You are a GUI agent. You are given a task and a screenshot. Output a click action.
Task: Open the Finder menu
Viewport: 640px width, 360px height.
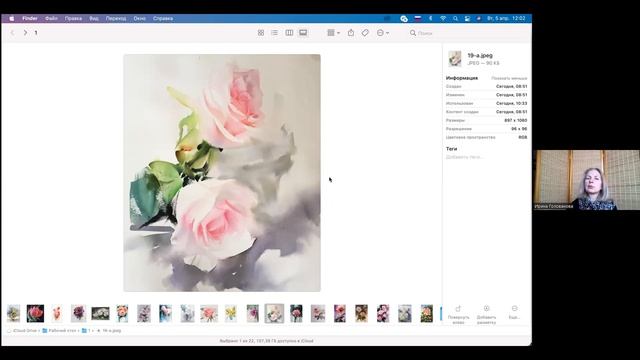click(x=30, y=18)
